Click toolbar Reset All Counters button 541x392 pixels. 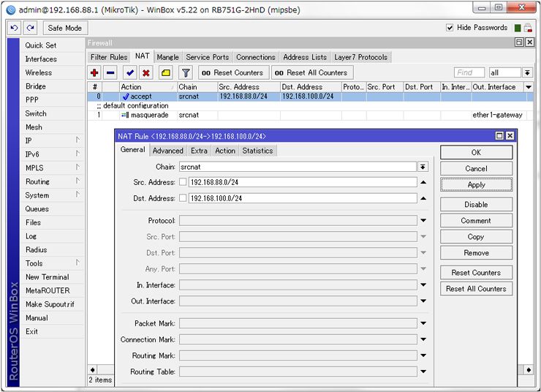click(313, 73)
